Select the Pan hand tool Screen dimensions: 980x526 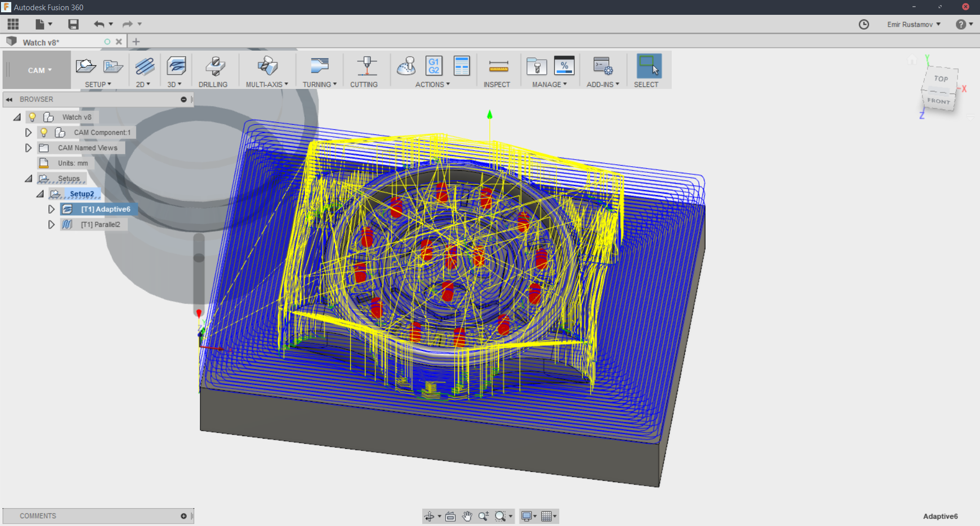click(x=467, y=516)
